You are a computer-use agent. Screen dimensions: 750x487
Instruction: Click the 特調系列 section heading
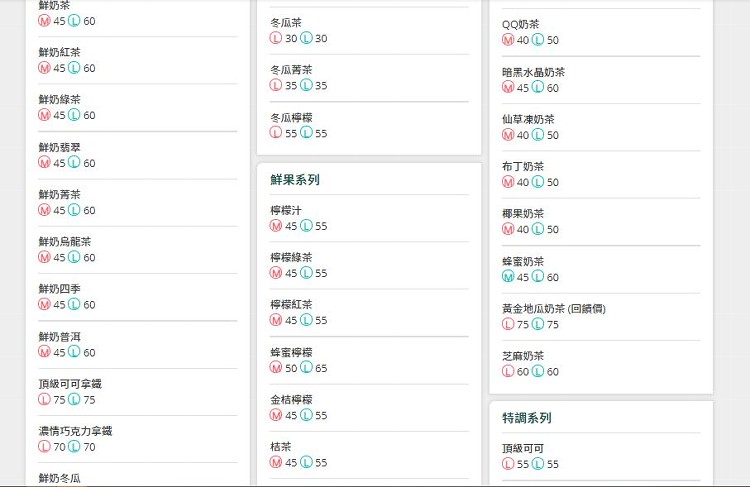(x=527, y=418)
